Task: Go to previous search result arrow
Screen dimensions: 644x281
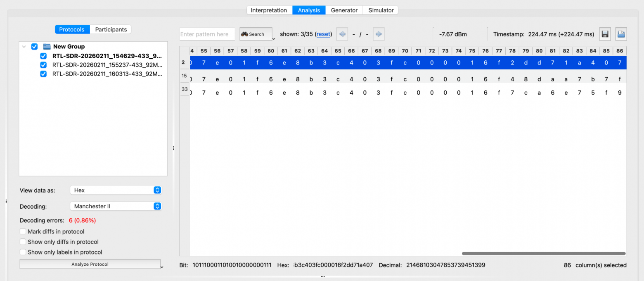Action: coord(342,34)
